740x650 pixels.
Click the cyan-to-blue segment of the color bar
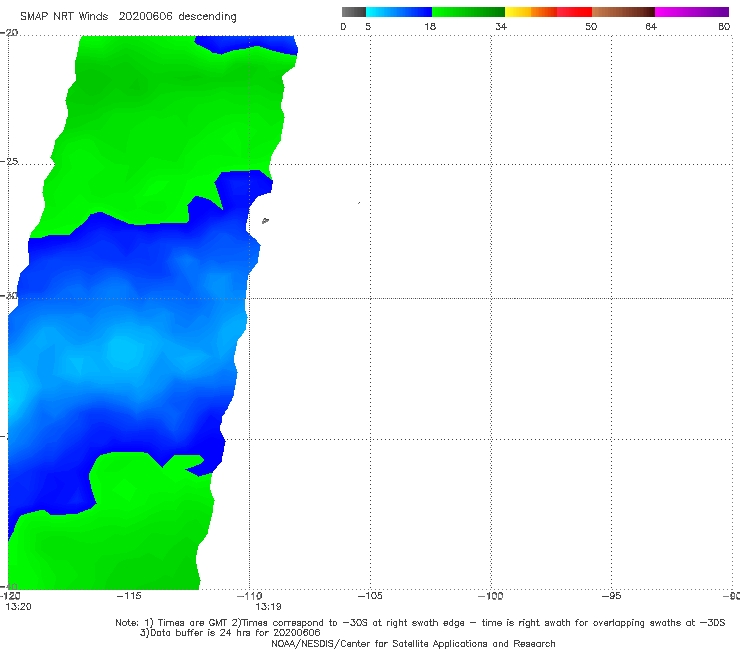[399, 12]
